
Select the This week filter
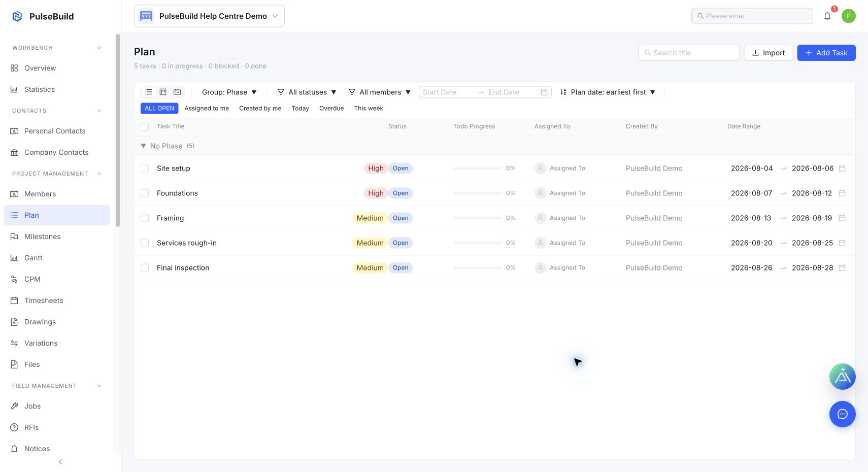pyautogui.click(x=369, y=108)
